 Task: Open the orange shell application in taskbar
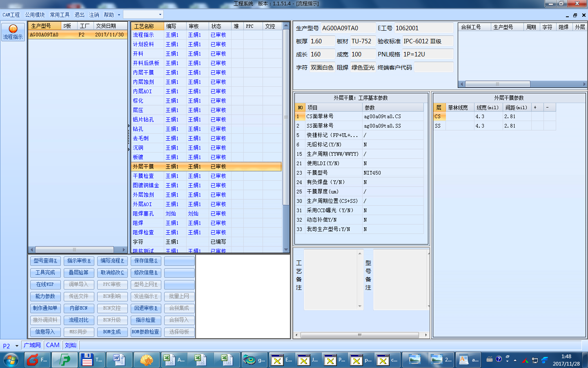click(x=146, y=360)
